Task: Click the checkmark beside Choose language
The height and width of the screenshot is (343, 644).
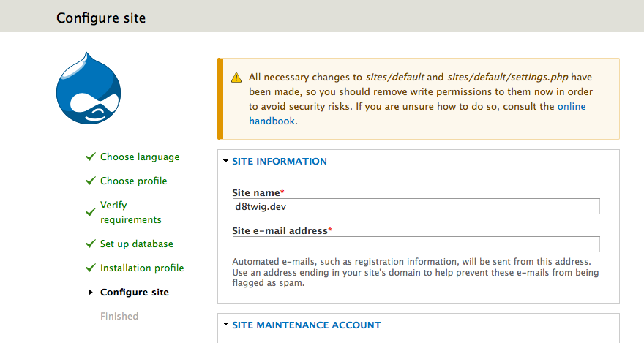Action: tap(90, 157)
